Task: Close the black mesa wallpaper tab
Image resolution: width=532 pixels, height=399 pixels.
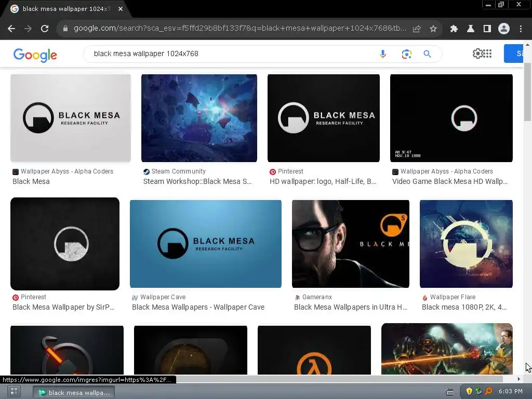Action: point(121,9)
